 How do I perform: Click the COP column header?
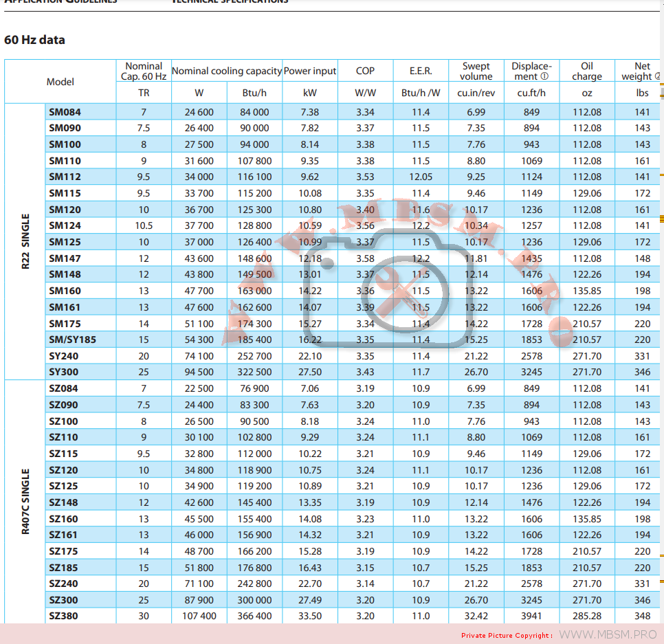(x=365, y=71)
